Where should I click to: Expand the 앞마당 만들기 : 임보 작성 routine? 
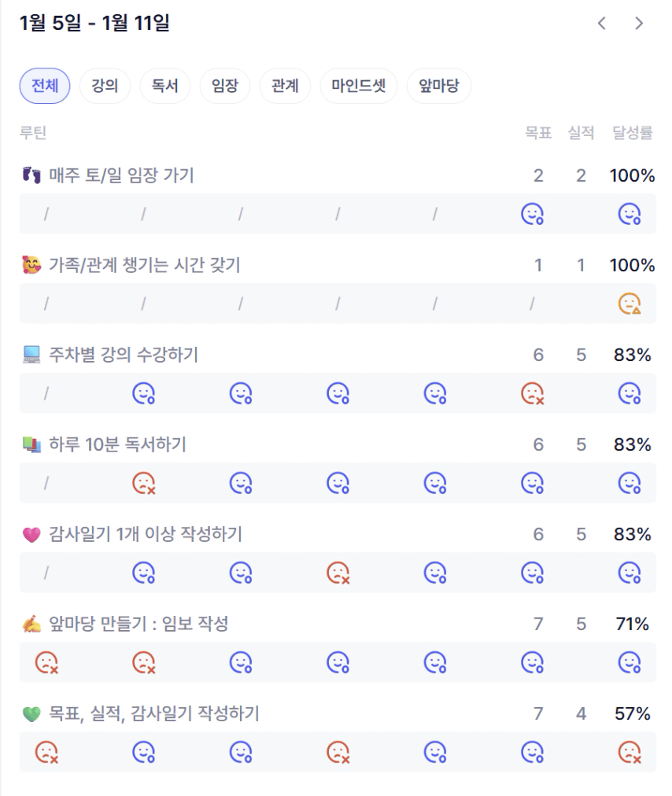(138, 625)
